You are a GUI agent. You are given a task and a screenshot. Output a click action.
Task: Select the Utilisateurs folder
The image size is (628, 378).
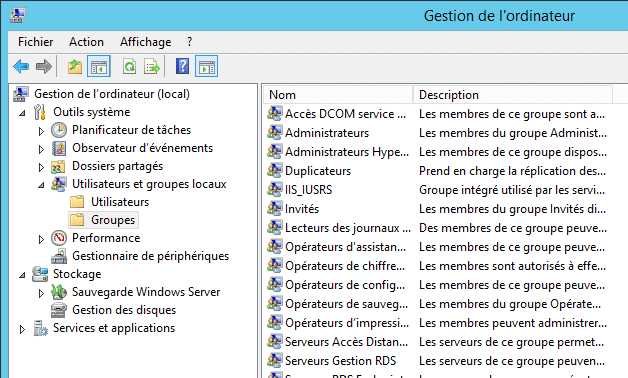pos(119,202)
